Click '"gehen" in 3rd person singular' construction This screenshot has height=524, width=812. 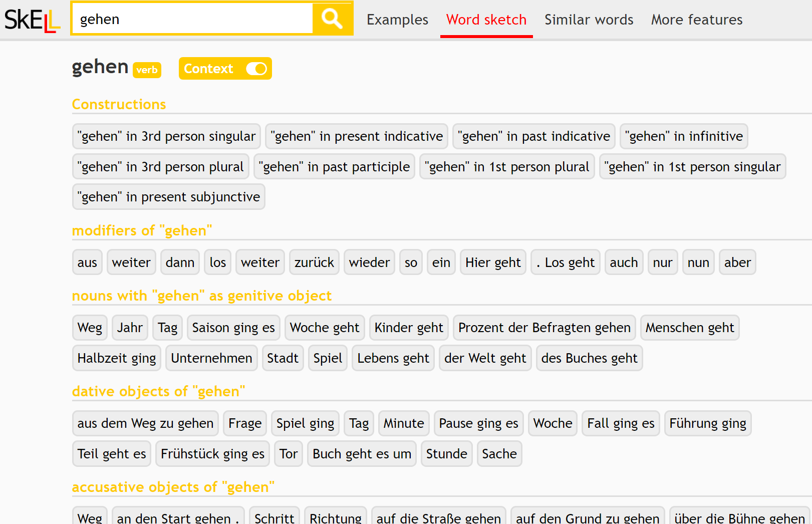(x=166, y=136)
